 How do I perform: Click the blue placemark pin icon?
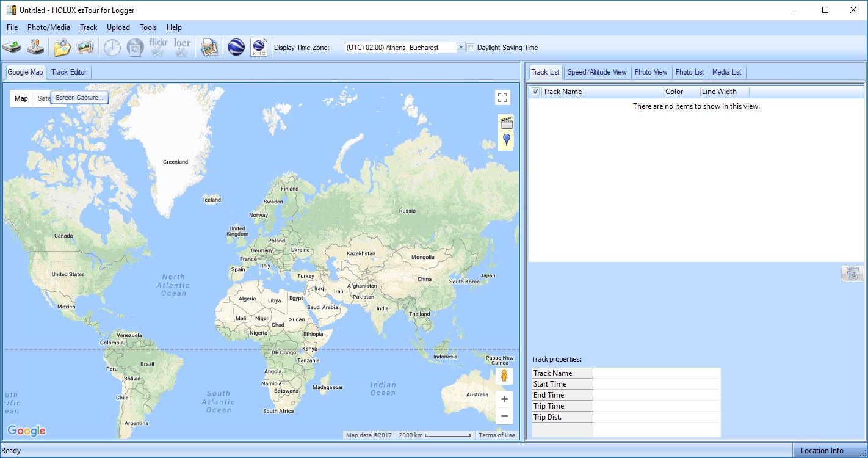pos(506,141)
